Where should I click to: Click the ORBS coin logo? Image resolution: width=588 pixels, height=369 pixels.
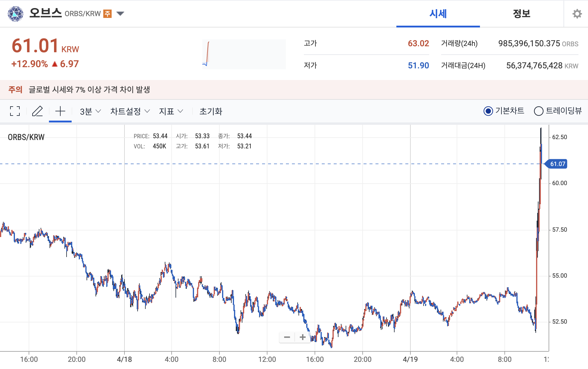pos(16,13)
